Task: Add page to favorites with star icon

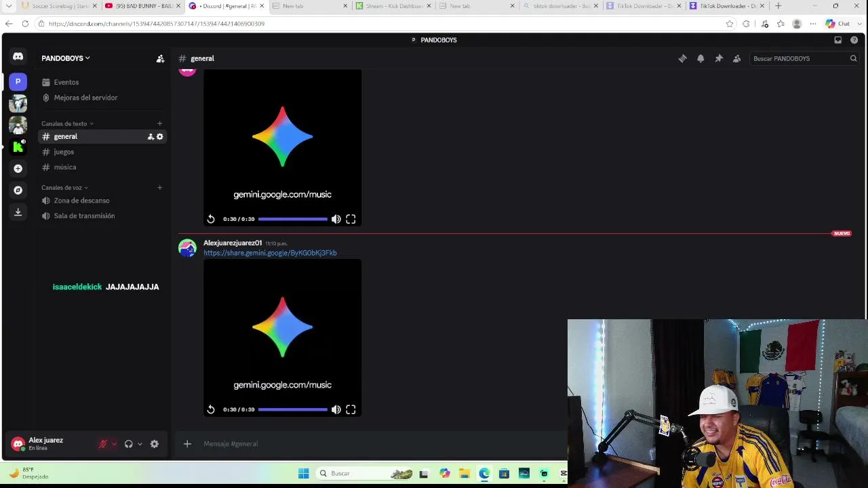Action: (730, 24)
